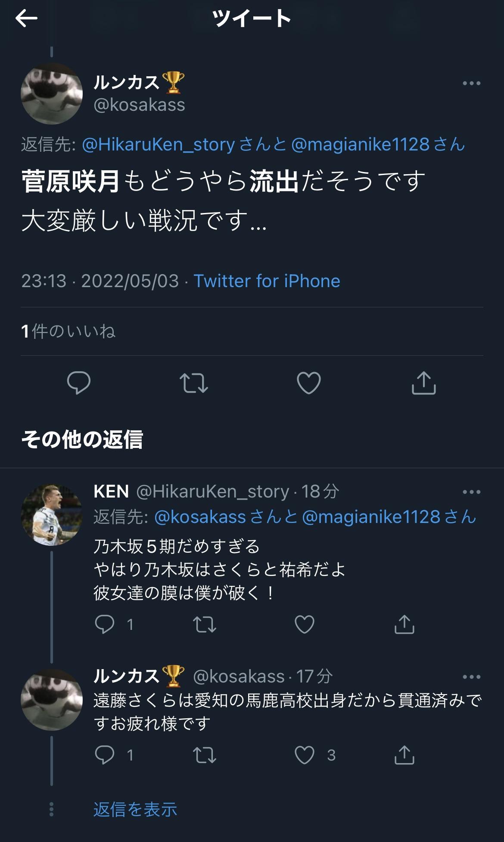Like KEN's reply
504x842 pixels.
[x=304, y=624]
